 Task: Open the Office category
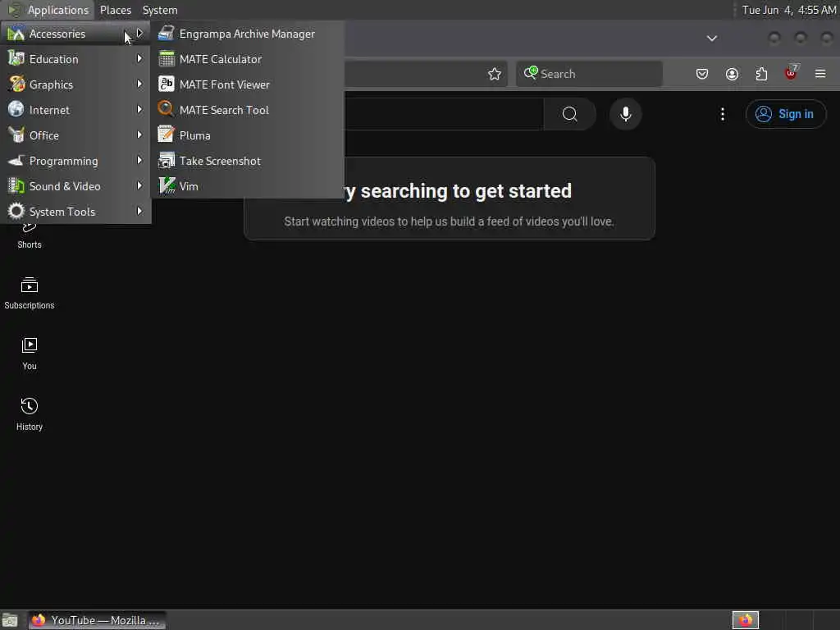[75, 135]
